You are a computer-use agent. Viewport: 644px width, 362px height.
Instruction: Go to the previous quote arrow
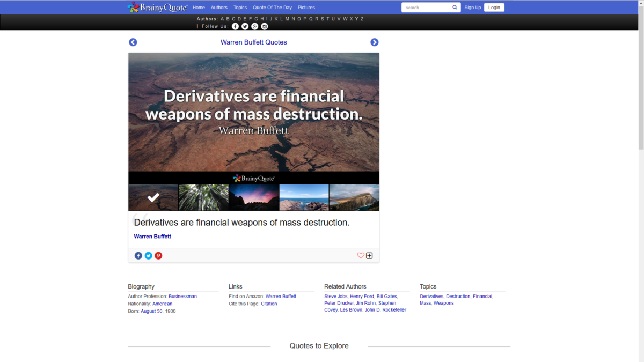(133, 42)
